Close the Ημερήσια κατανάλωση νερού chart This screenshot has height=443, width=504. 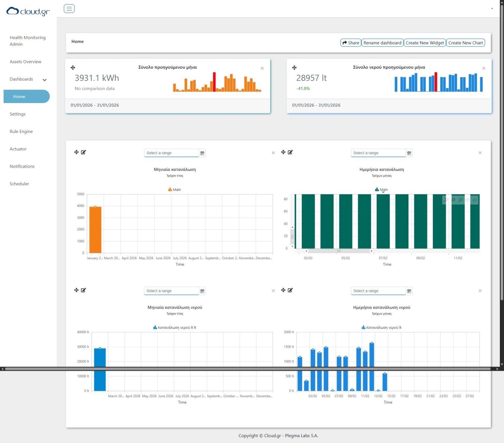[x=480, y=291]
